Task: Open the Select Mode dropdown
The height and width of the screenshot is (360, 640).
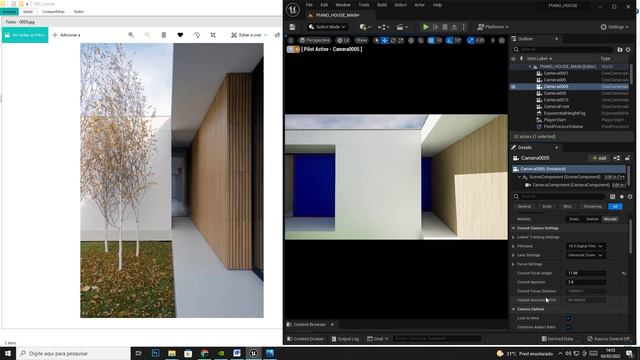Action: coord(327,27)
